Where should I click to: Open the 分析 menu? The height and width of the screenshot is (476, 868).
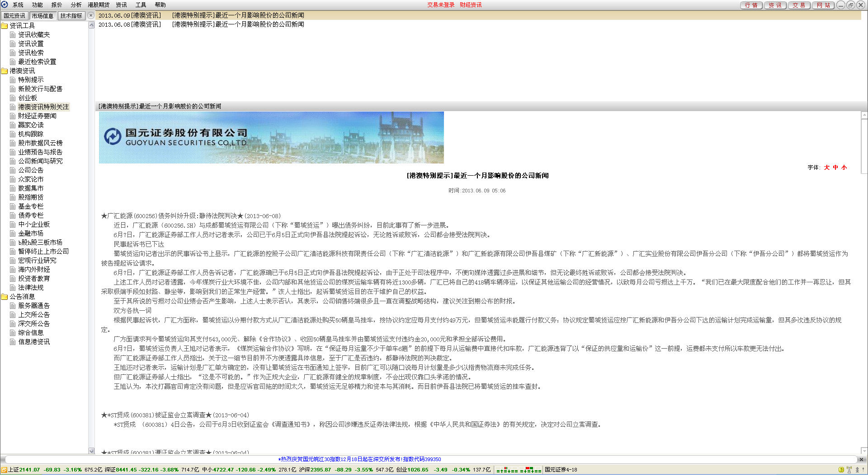pos(76,5)
